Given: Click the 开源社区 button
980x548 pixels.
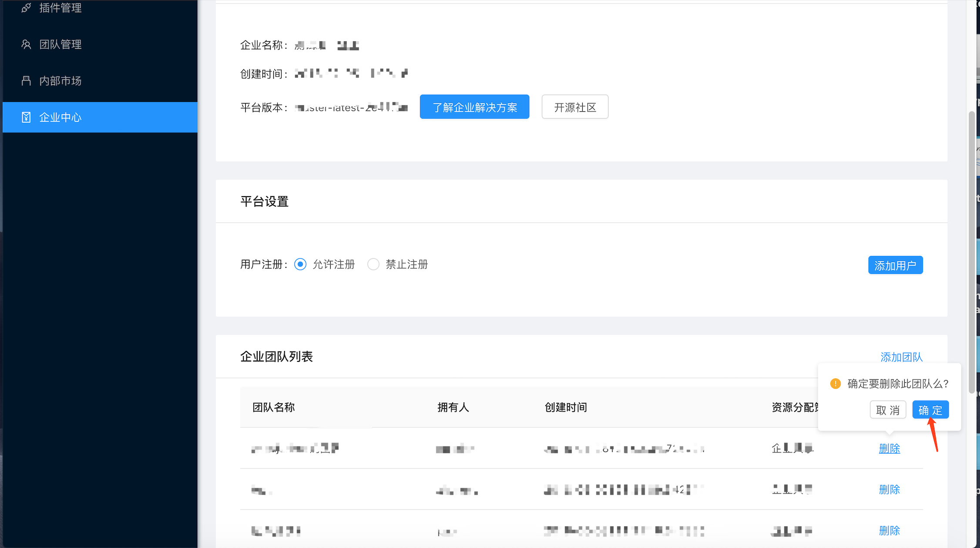Looking at the screenshot, I should pyautogui.click(x=575, y=107).
